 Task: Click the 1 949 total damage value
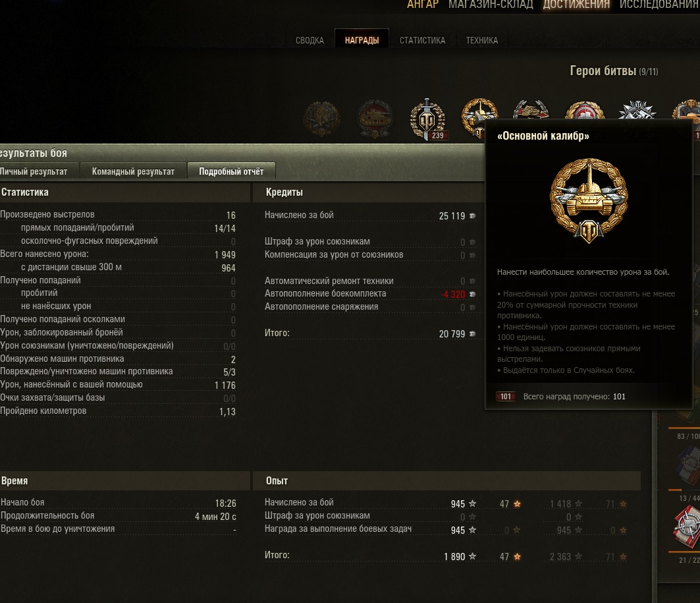(x=225, y=254)
